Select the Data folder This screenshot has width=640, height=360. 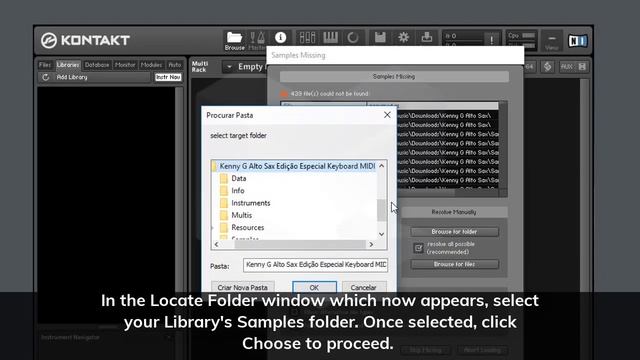pos(238,178)
